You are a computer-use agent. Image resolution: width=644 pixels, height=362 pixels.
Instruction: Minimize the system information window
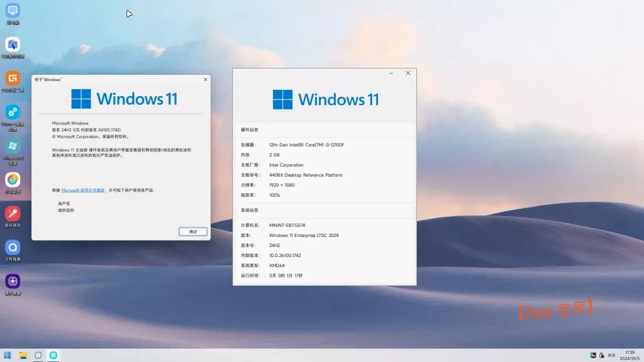(392, 74)
